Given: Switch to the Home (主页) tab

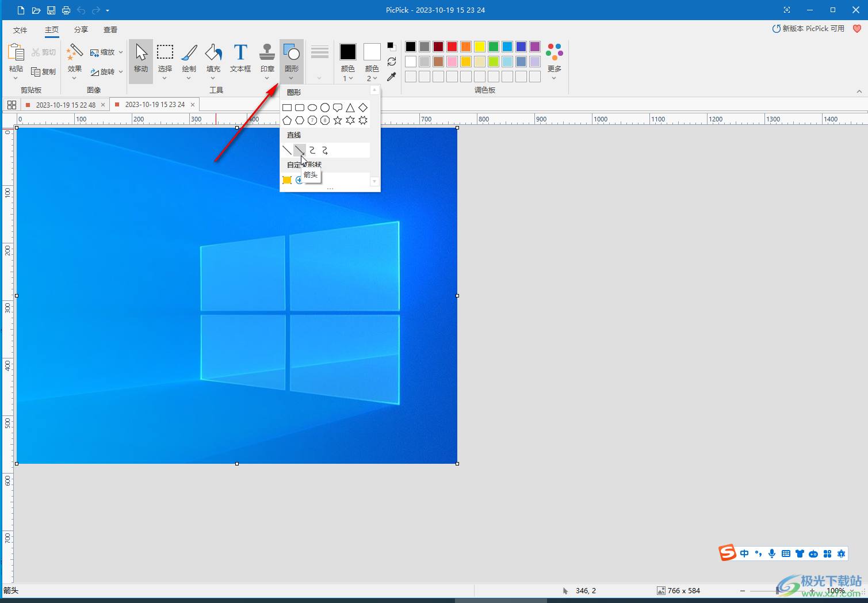Looking at the screenshot, I should [x=52, y=30].
